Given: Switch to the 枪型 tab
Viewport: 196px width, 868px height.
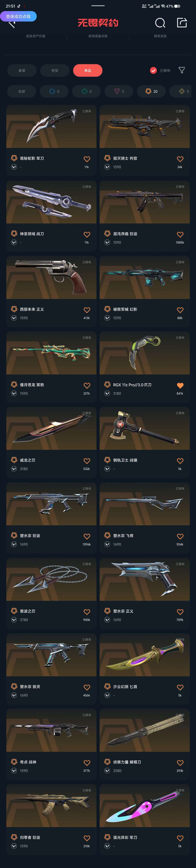Looking at the screenshot, I should (55, 70).
